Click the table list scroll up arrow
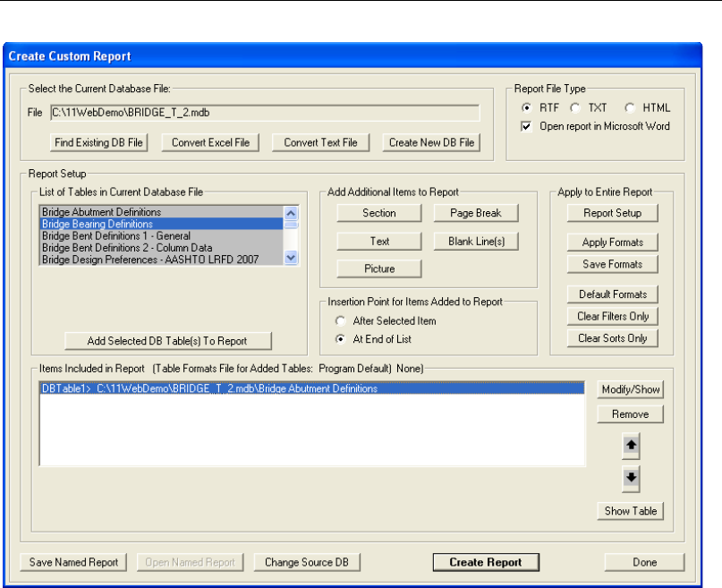Screen dimensions: 722x588 click(291, 213)
